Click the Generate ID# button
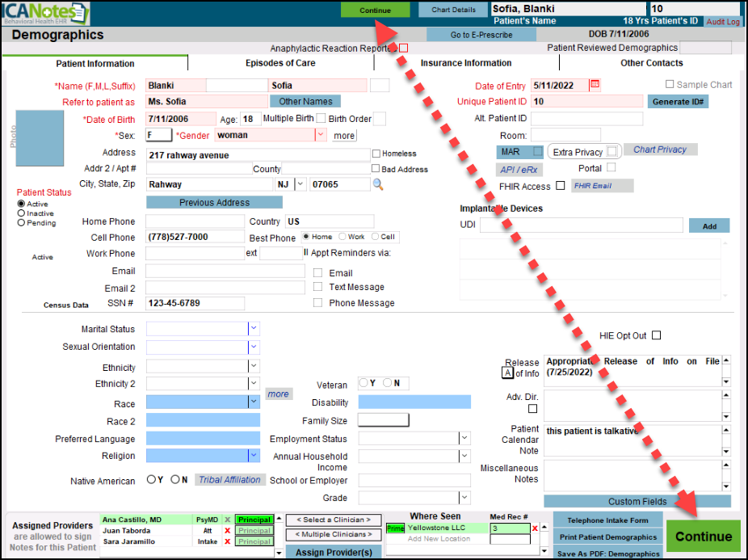Image resolution: width=748 pixels, height=560 pixels. pyautogui.click(x=678, y=102)
